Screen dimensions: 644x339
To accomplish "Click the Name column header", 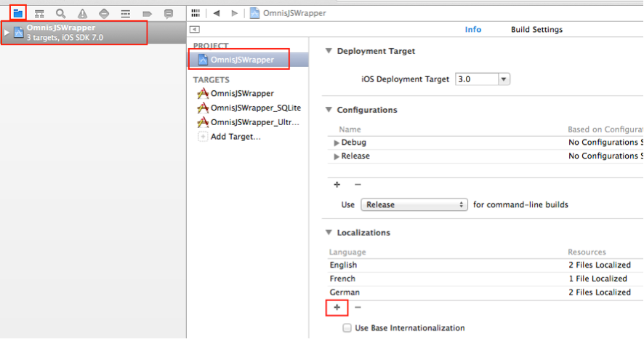I will 350,129.
